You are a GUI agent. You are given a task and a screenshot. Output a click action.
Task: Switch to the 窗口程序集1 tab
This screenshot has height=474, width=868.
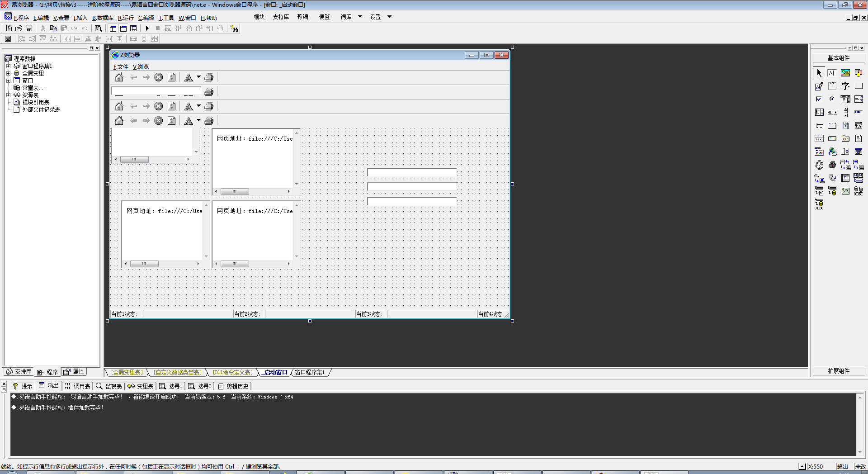[x=310, y=372]
